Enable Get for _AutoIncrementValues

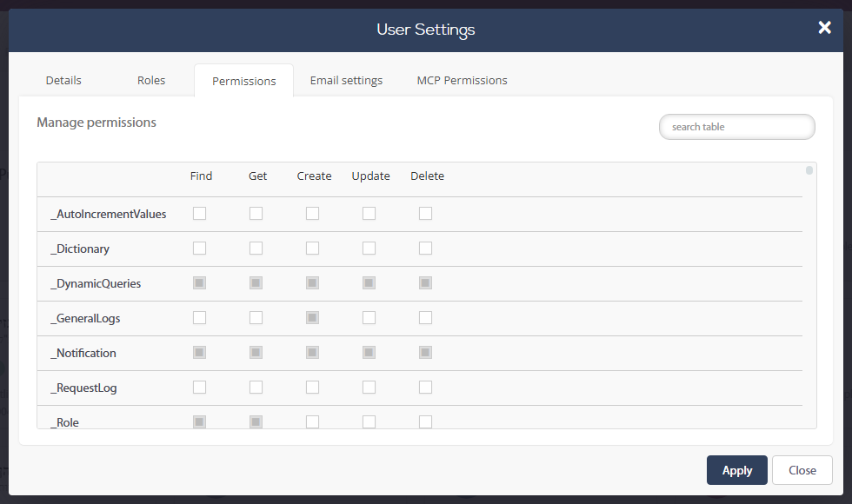(256, 214)
